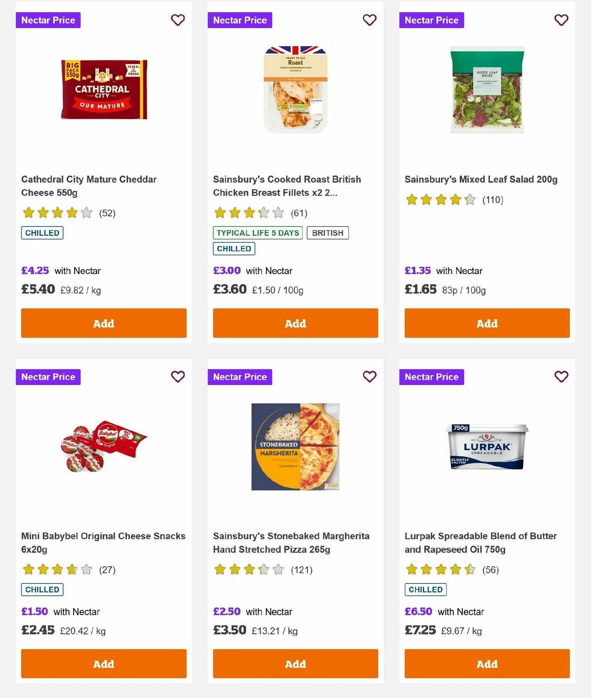
Task: Click the CHILLED label under Lurpak Spreadable
Action: pos(425,589)
